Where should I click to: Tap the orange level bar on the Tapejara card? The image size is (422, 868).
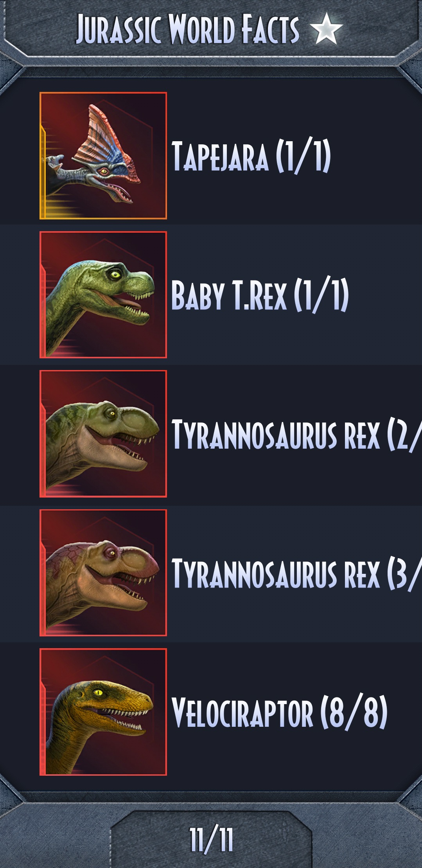pos(43,172)
